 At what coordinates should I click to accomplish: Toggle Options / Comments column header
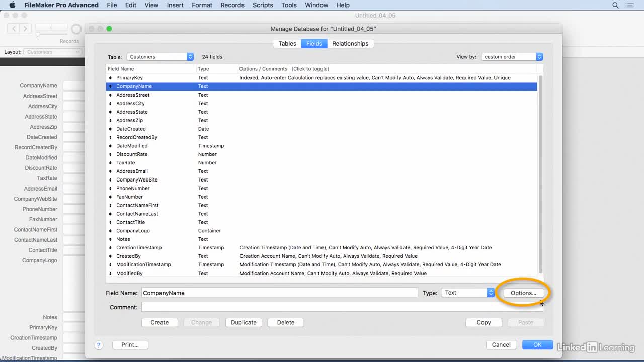(387, 69)
